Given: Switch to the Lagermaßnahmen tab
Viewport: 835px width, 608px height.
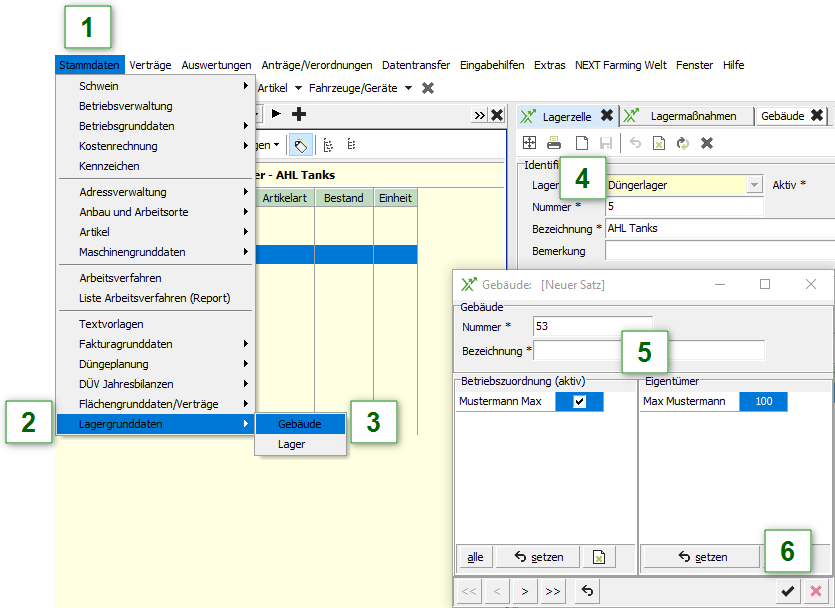Looking at the screenshot, I should point(692,116).
